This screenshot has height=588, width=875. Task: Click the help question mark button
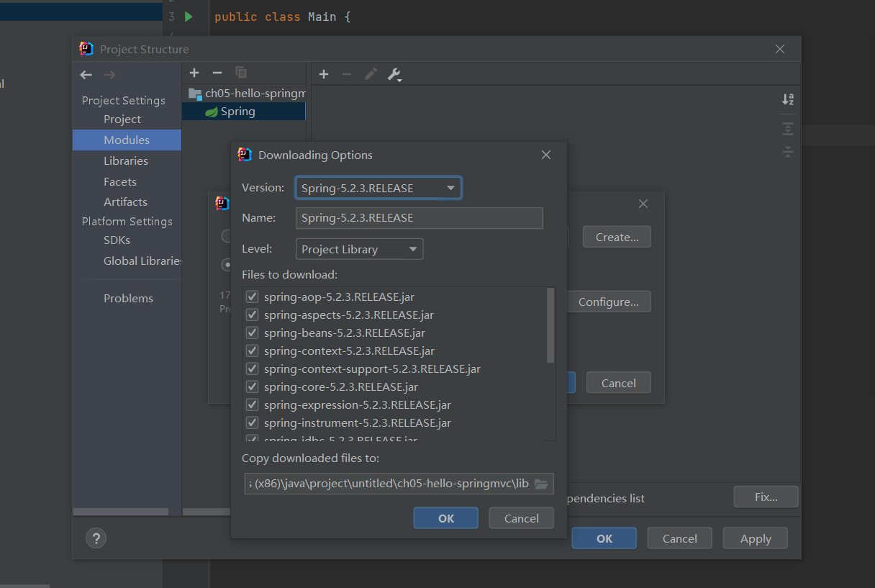(96, 538)
